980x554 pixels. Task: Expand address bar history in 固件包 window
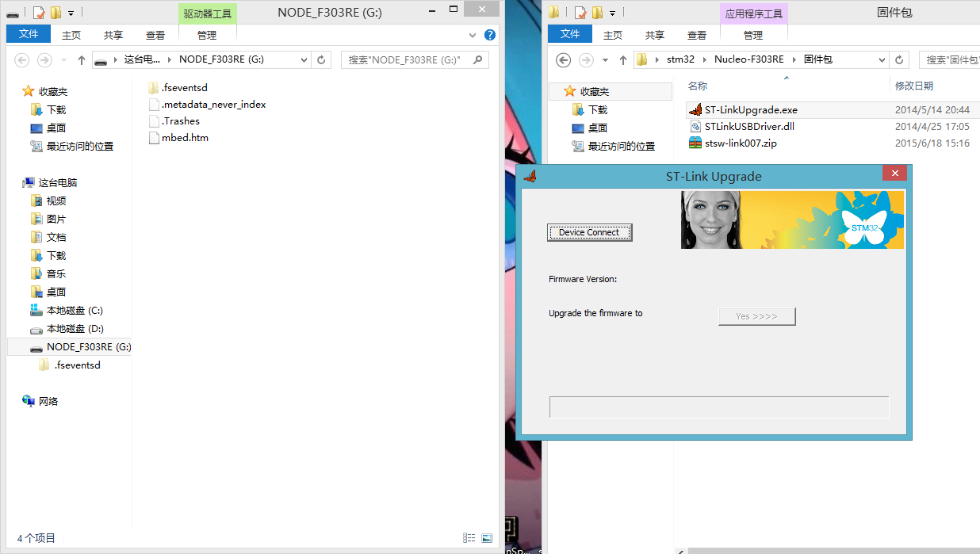pyautogui.click(x=882, y=59)
